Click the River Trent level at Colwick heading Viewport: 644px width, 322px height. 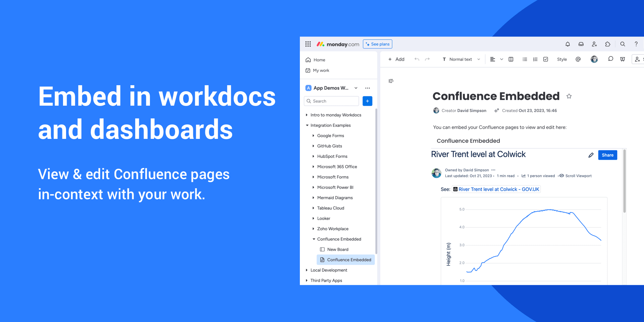click(x=478, y=154)
